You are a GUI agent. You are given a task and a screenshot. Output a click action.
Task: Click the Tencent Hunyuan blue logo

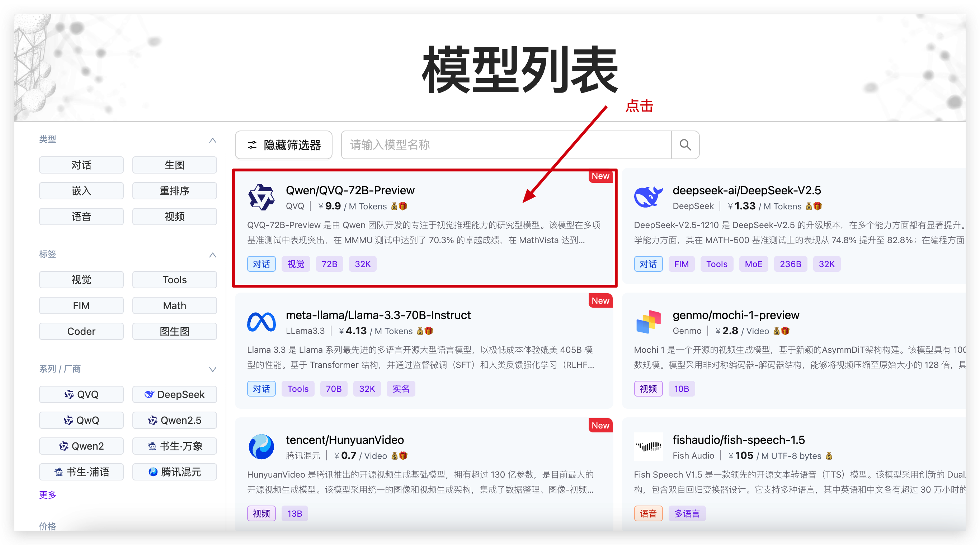[x=262, y=447]
